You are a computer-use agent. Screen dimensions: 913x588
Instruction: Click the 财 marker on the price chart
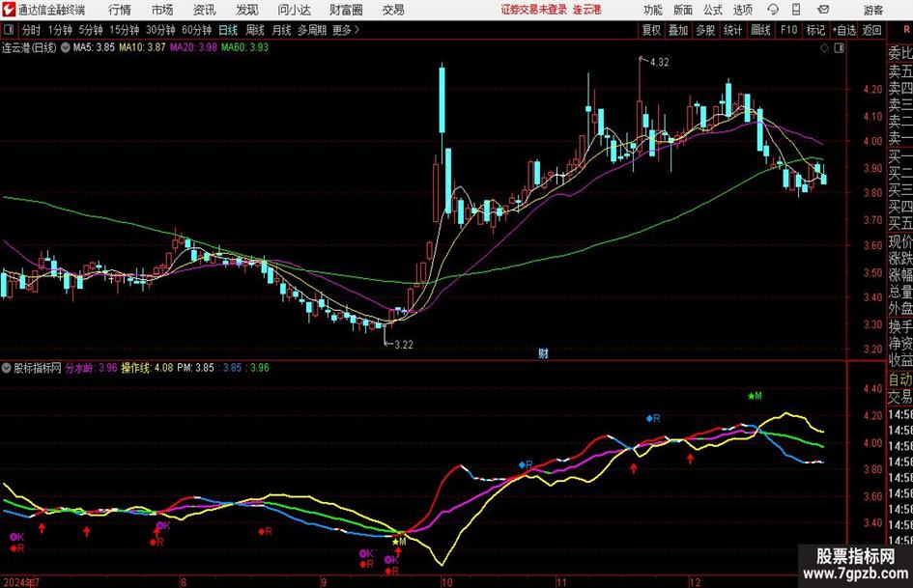point(543,353)
